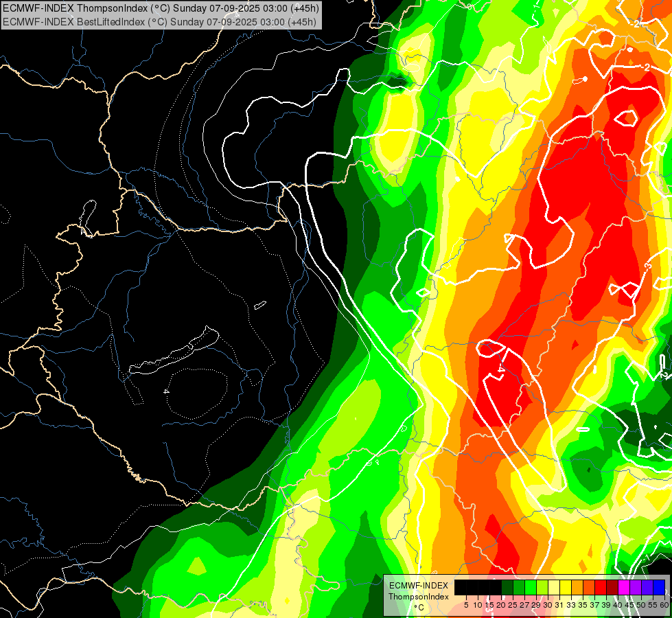Select the dark green 20-25 legend swatch

pos(507,587)
